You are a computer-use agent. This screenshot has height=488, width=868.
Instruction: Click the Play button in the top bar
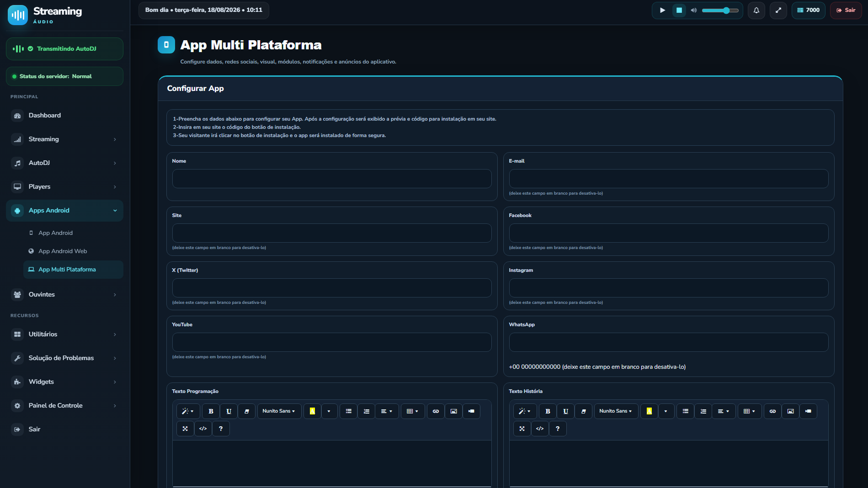662,10
